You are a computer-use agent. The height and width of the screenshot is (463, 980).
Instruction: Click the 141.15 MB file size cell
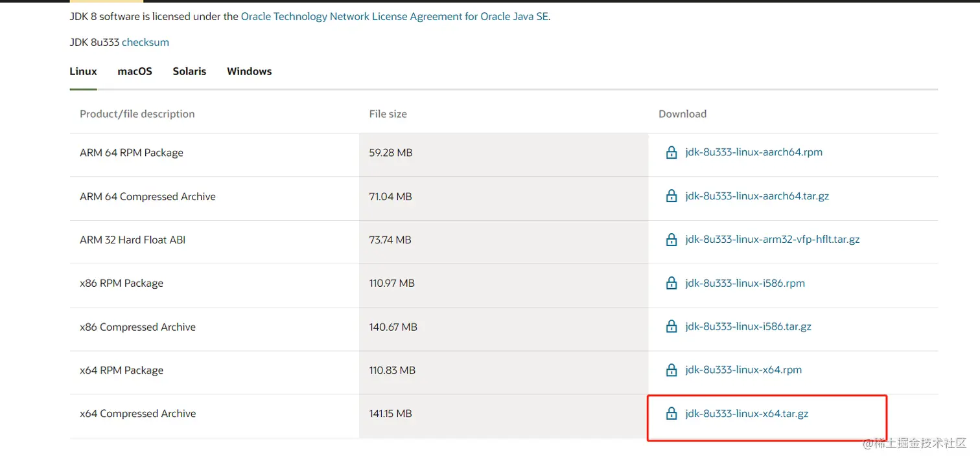(x=504, y=414)
